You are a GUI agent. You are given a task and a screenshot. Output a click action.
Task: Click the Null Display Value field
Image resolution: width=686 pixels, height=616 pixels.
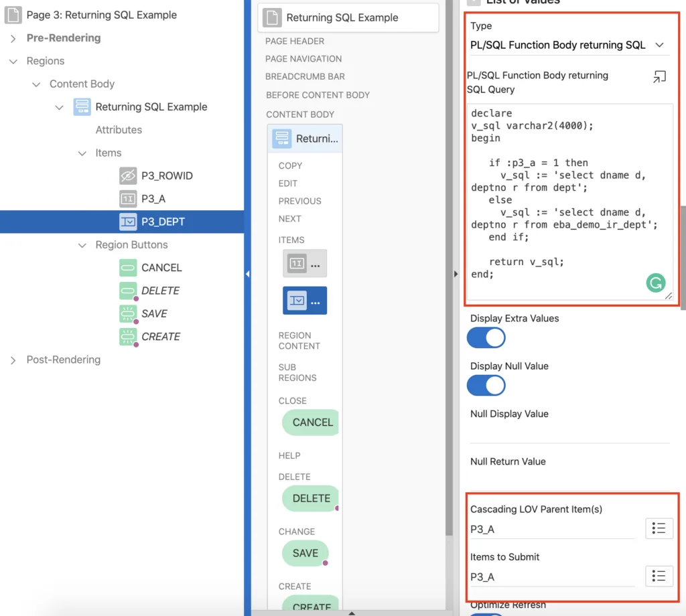point(569,433)
